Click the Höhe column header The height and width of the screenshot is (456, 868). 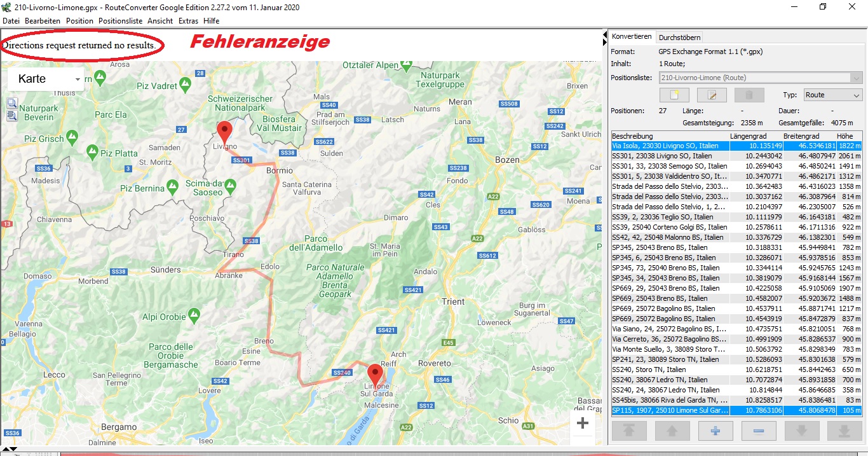click(844, 136)
